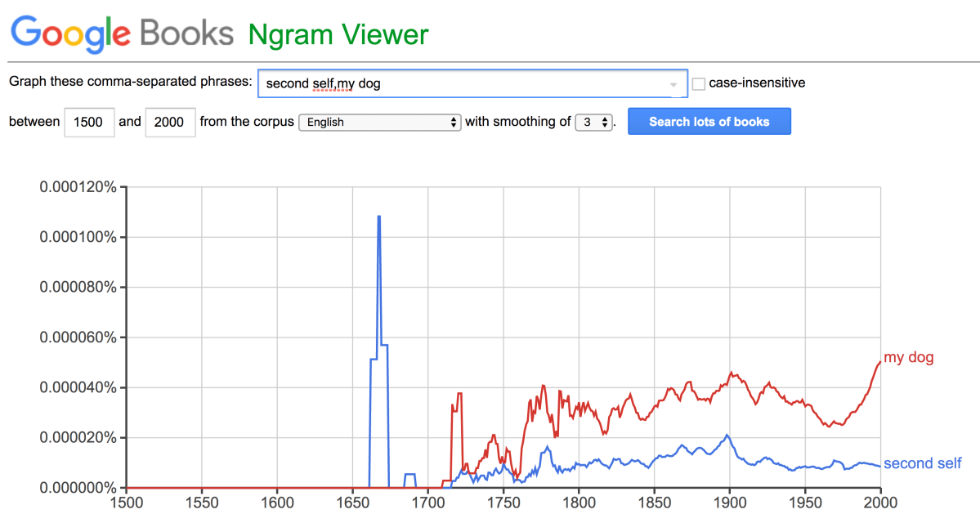The width and height of the screenshot is (980, 514).
Task: Click the 0.000120% y-axis label
Action: coord(78,187)
